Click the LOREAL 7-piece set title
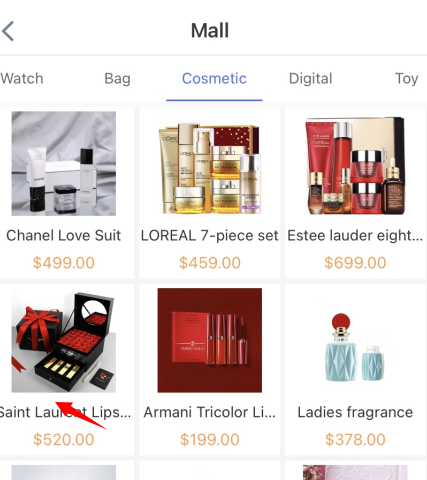 [210, 236]
